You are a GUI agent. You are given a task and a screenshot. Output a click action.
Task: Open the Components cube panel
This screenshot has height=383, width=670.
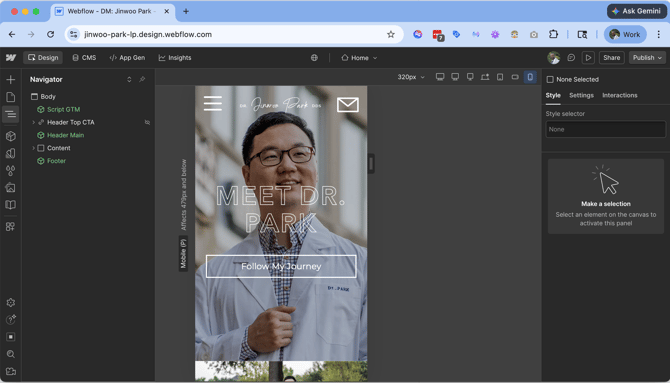pyautogui.click(x=11, y=136)
